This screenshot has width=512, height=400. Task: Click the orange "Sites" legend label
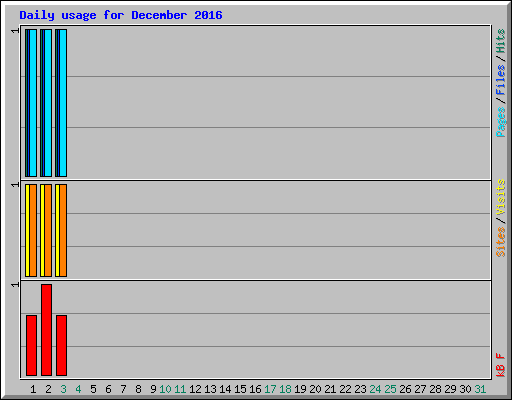(501, 242)
